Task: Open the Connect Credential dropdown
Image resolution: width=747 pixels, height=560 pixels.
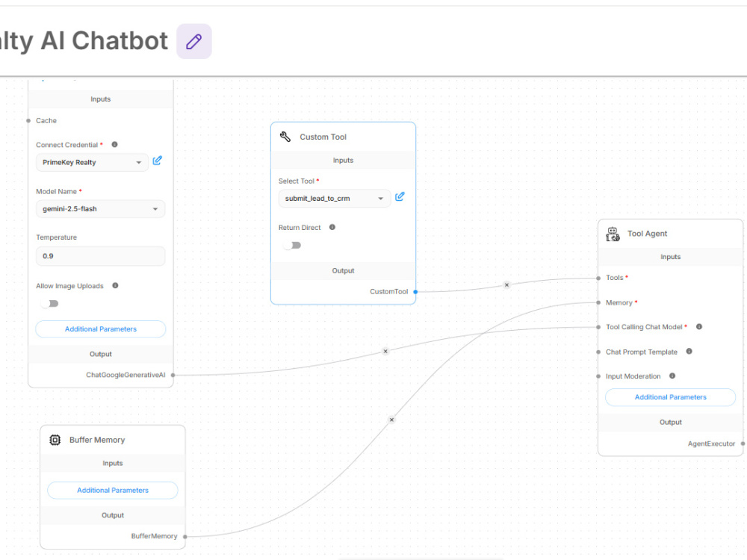Action: (92, 162)
